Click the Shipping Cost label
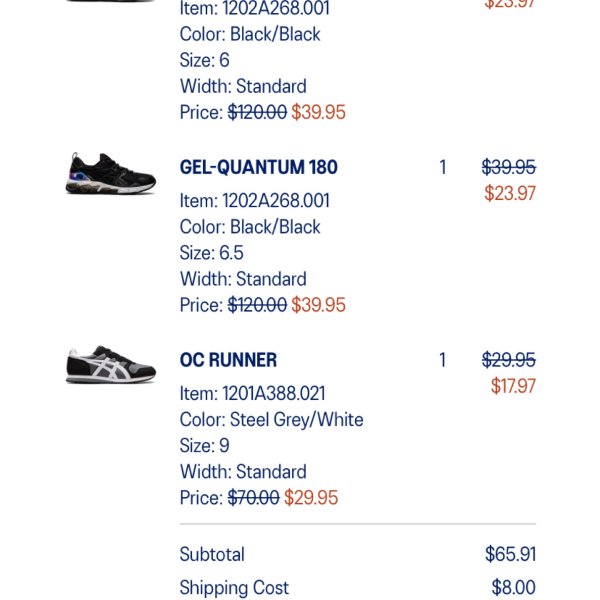The width and height of the screenshot is (600, 600). pos(234,587)
